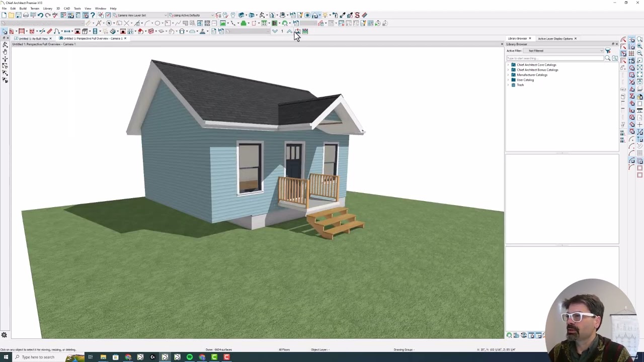
Task: Expand the Trash node
Action: pyautogui.click(x=508, y=85)
